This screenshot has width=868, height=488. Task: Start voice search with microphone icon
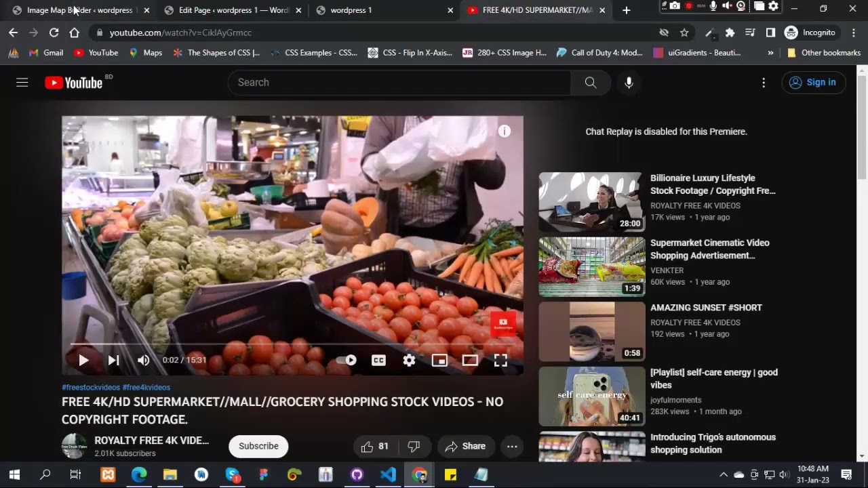click(x=629, y=82)
